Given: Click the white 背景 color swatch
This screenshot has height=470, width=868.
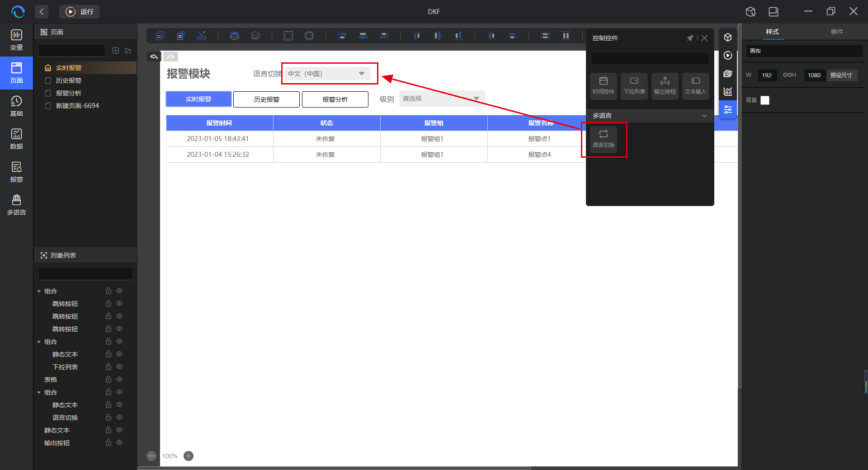Looking at the screenshot, I should [765, 100].
